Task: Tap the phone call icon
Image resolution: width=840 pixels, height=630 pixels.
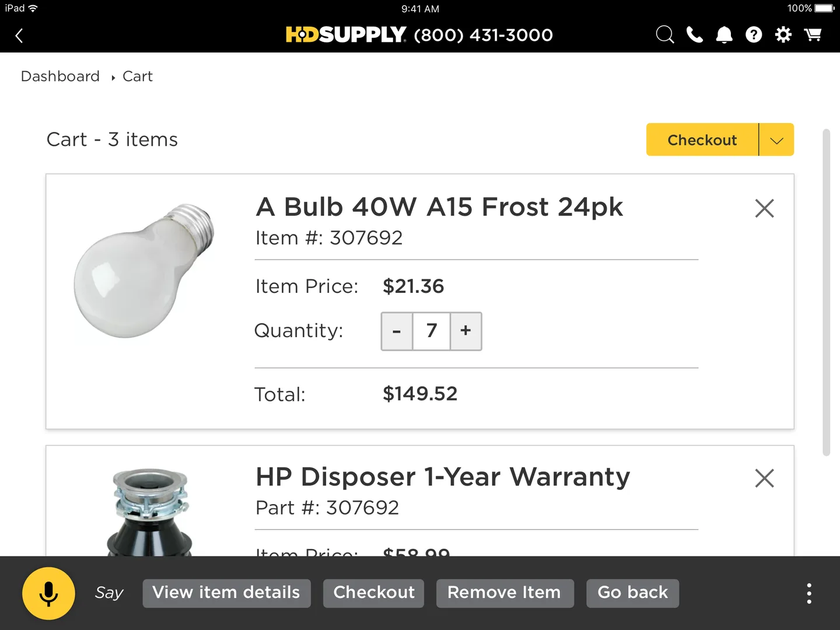Action: point(695,34)
